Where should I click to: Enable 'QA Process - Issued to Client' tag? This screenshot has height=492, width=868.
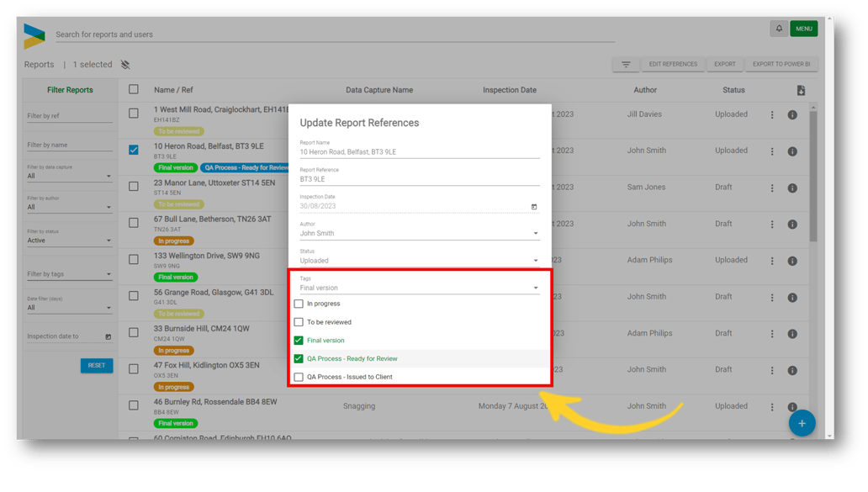(299, 377)
